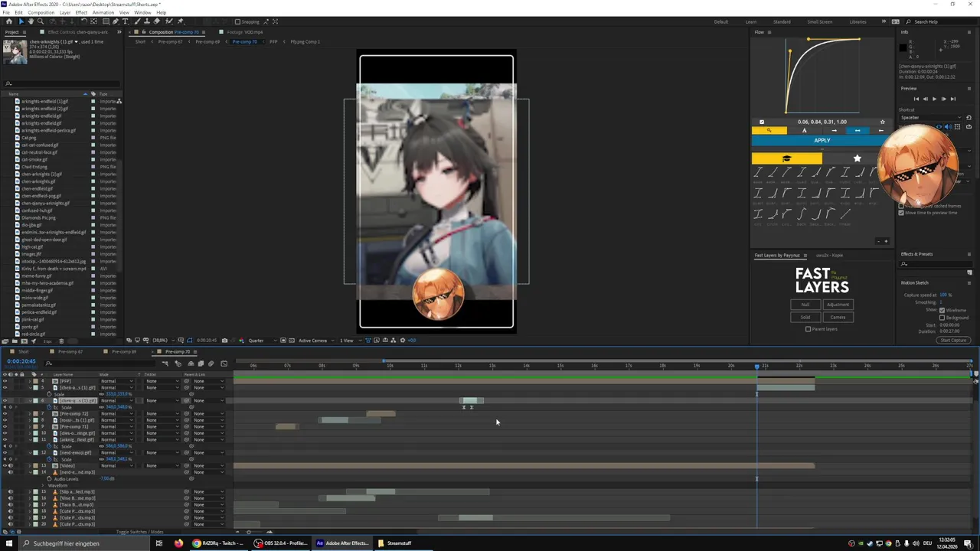This screenshot has height=551, width=980.
Task: Click the Flow APPLY button
Action: coord(822,140)
